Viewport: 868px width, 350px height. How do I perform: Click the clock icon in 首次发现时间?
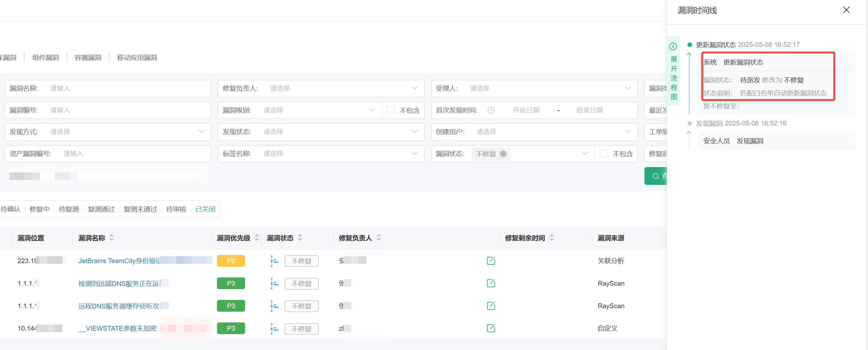coord(491,110)
